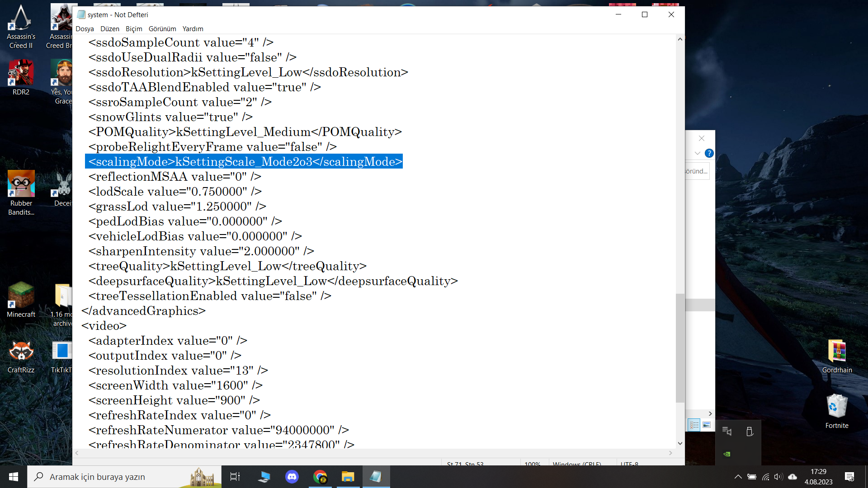Viewport: 868px width, 488px height.
Task: Open File Explorer from the taskbar
Action: point(348,477)
